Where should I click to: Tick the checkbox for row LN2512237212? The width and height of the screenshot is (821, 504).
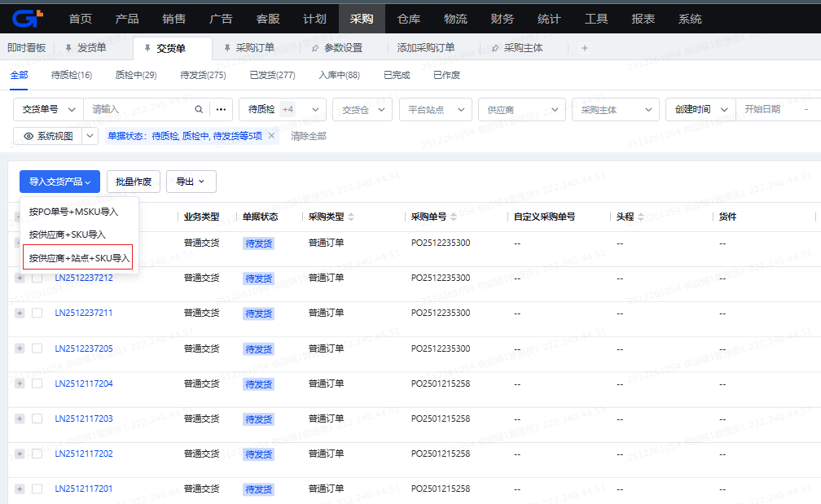37,278
